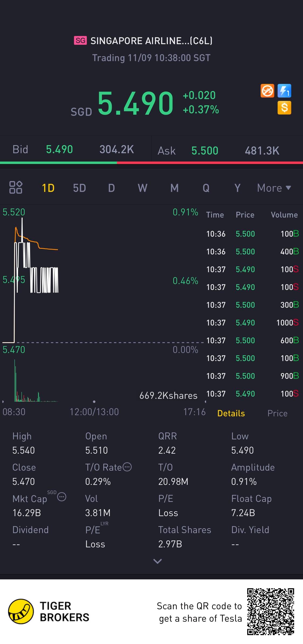This screenshot has height=644, width=303.
Task: Select the Details tab under trades
Action: [231, 413]
